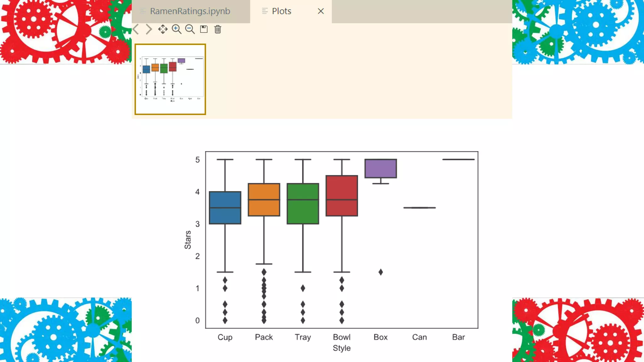Screen dimensions: 644x362
Task: Click the red Bowl box in the chart
Action: point(342,195)
